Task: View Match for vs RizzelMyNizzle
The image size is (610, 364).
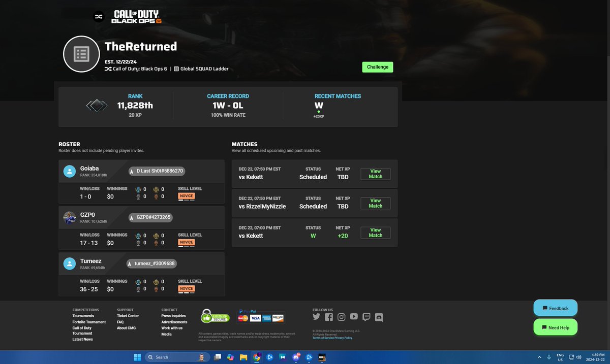Action: [x=376, y=203]
